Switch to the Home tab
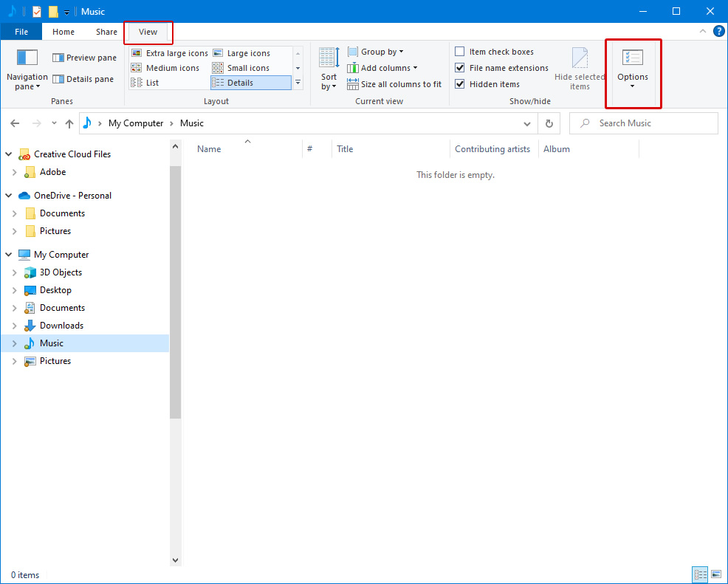728x584 pixels. [63, 32]
